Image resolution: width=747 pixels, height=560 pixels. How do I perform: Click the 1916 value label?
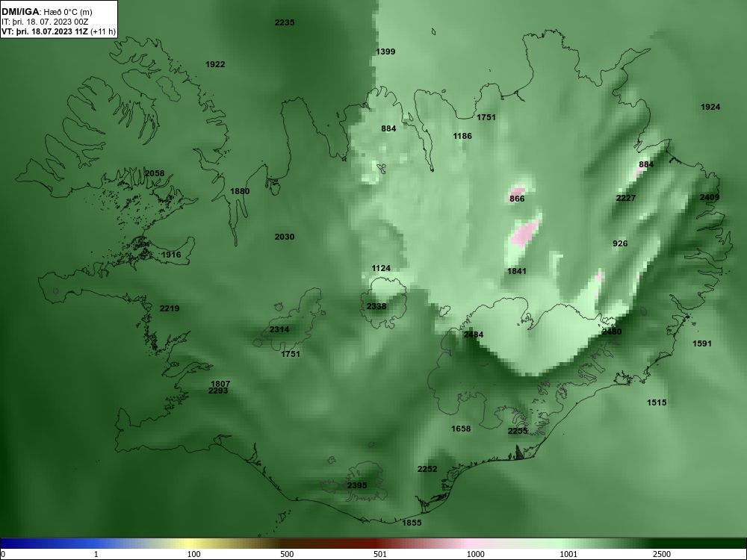171,255
